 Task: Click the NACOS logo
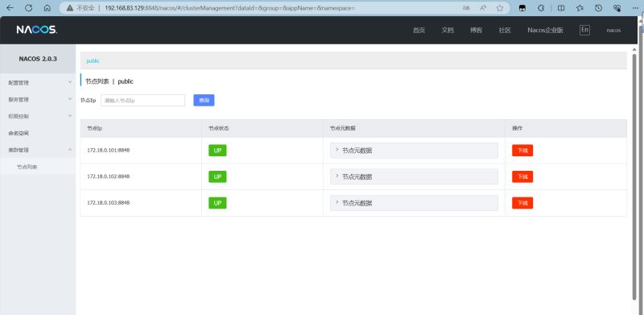pyautogui.click(x=37, y=30)
